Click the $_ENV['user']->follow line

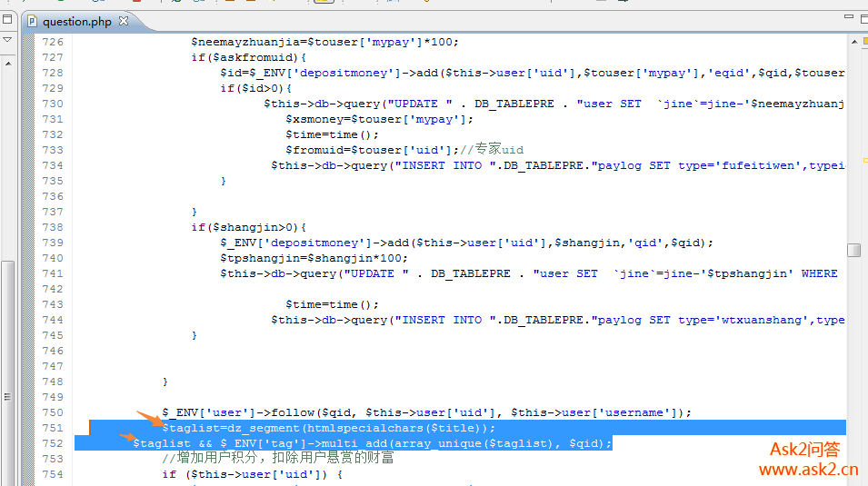click(427, 412)
